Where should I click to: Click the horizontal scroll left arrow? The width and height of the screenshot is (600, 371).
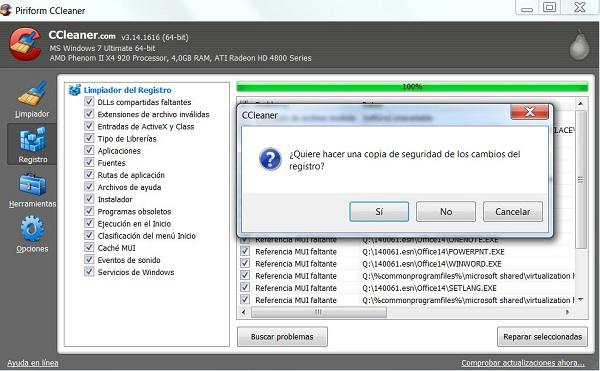click(244, 312)
